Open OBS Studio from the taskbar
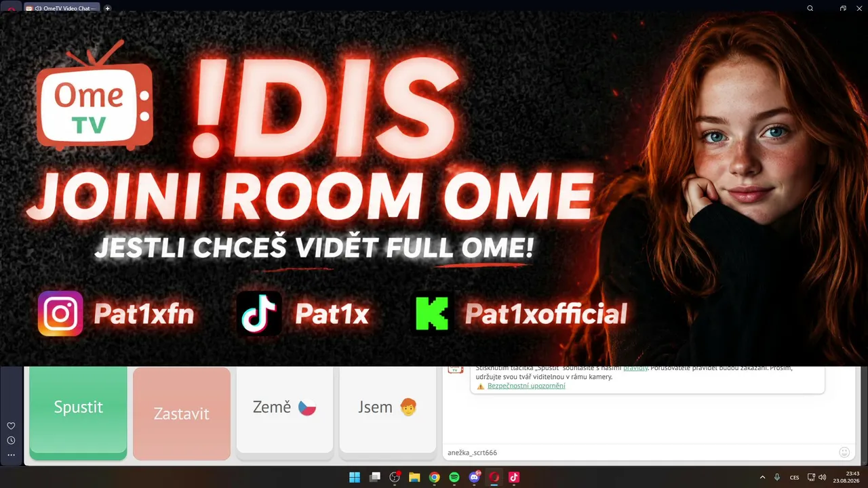The height and width of the screenshot is (488, 868). pyautogui.click(x=395, y=477)
